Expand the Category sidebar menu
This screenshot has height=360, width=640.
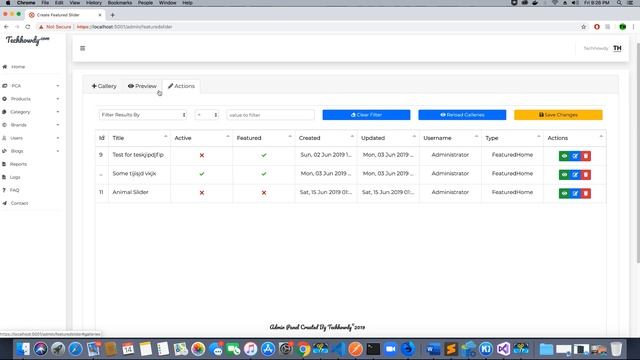tap(31, 112)
